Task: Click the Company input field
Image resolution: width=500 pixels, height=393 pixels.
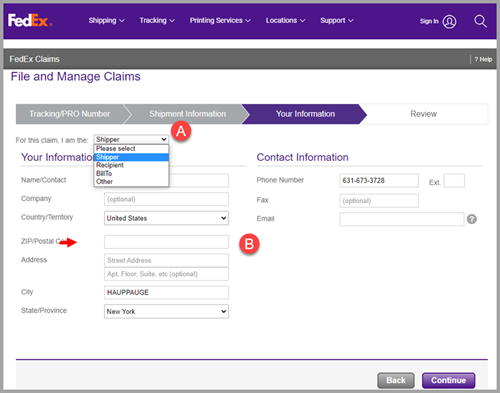Action: click(x=166, y=199)
